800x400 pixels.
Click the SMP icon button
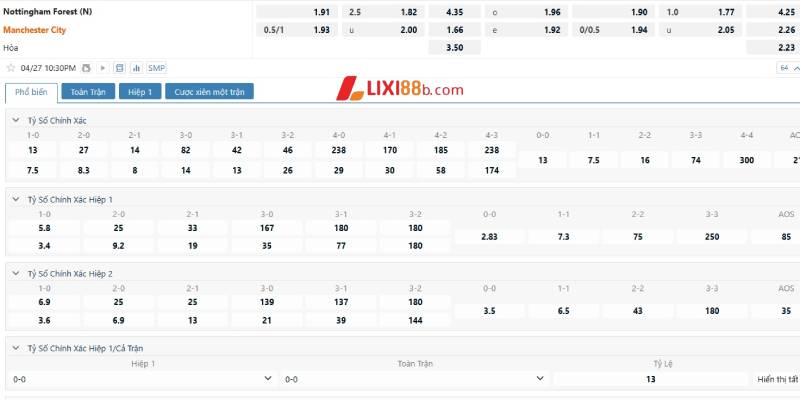[x=157, y=68]
